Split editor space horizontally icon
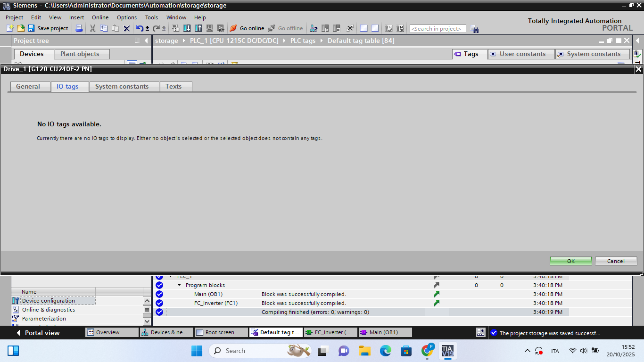This screenshot has width=644, height=362. tap(363, 28)
